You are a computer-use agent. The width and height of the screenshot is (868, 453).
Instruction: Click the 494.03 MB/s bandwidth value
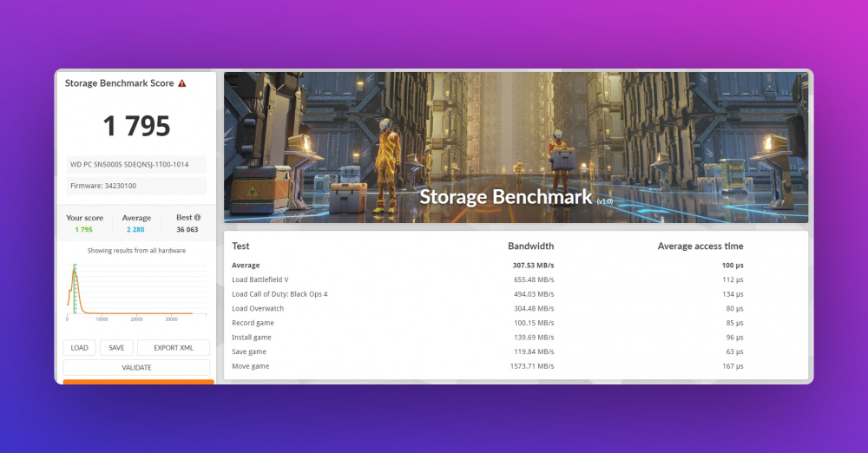534,294
